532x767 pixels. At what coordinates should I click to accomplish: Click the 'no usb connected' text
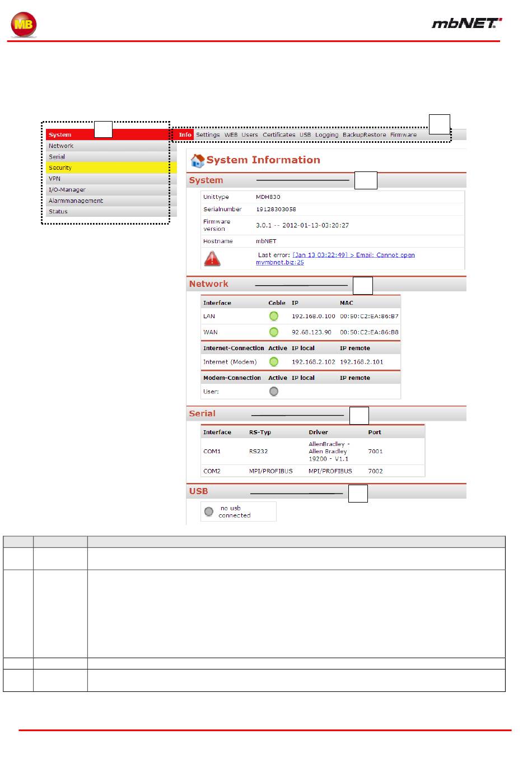tap(235, 512)
